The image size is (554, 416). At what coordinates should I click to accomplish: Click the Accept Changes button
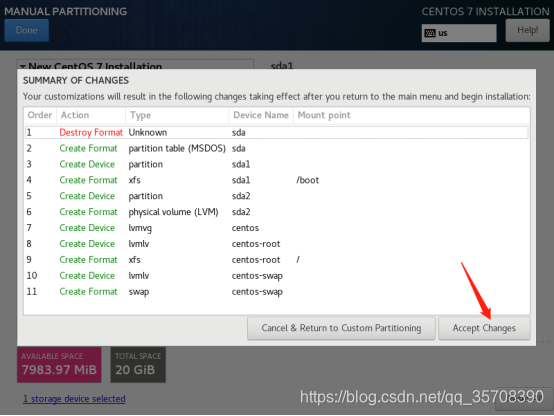pyautogui.click(x=484, y=328)
